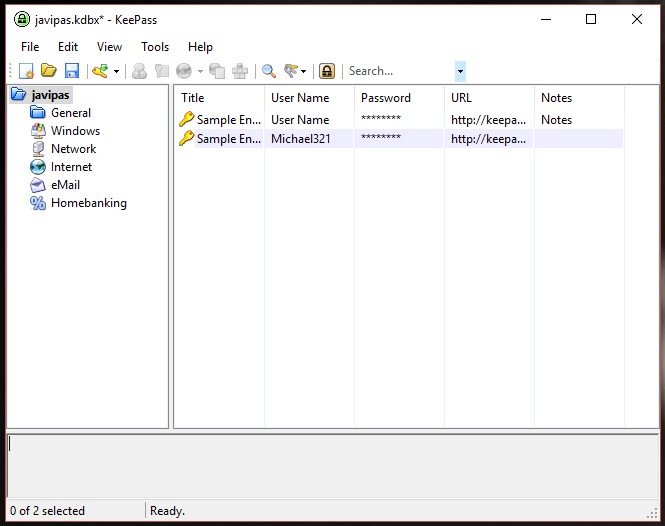Viewport: 665px width, 526px height.
Task: Click password asterisks of the first entry
Action: (381, 118)
